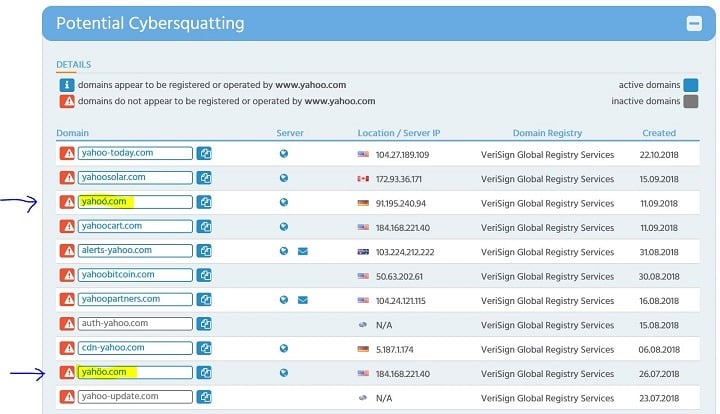
Task: Click the globe icon for cdn-yahoo.com
Action: [x=284, y=348]
